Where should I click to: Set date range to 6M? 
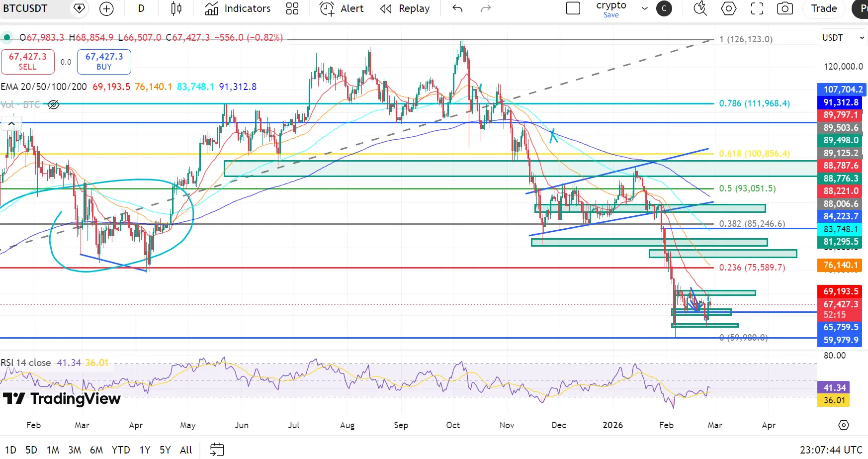96,450
